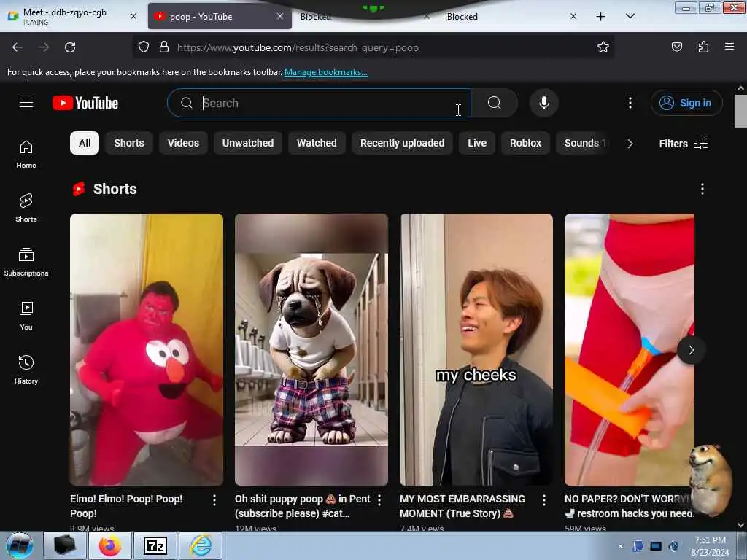Open Subscriptions in sidebar
This screenshot has height=560, width=747.
(26, 262)
